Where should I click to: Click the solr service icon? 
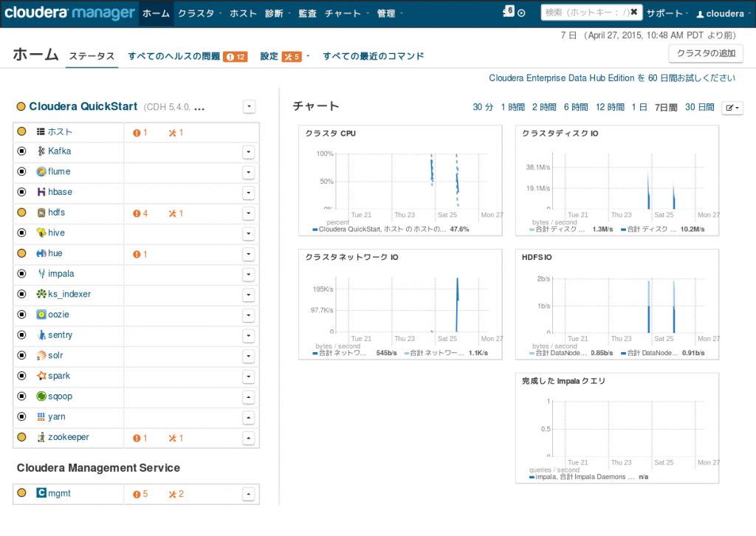pyautogui.click(x=41, y=356)
